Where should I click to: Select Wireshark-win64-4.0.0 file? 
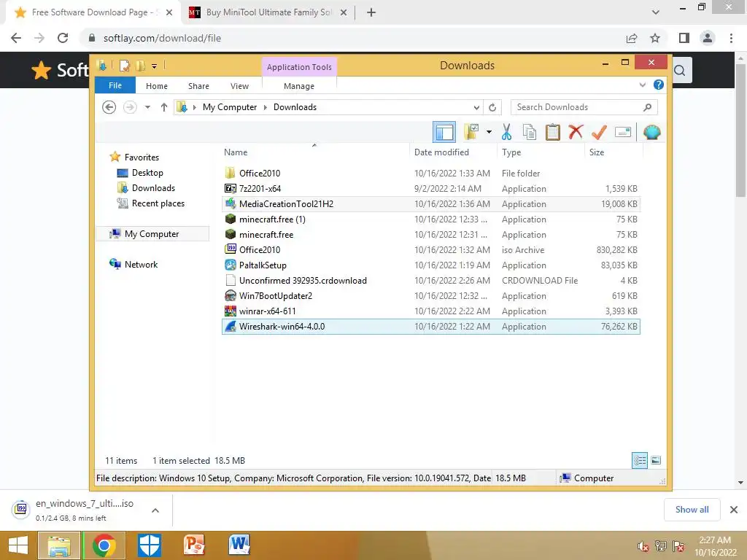[x=430, y=327]
